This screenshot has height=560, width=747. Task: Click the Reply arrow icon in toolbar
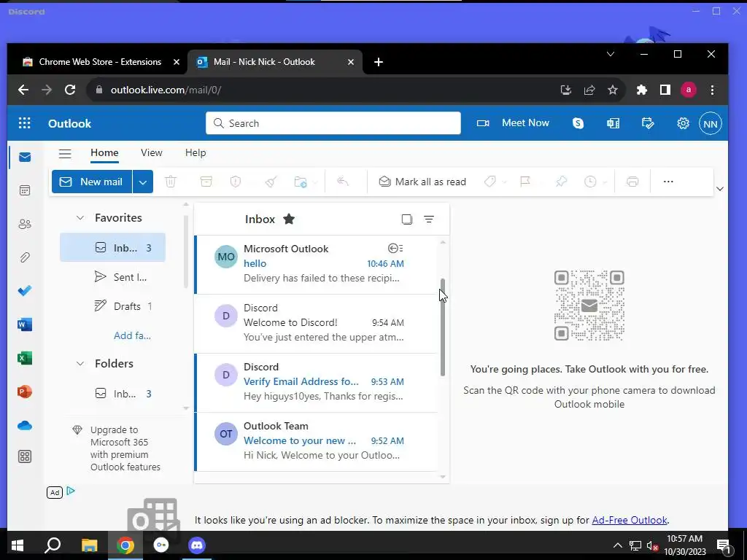pos(343,182)
